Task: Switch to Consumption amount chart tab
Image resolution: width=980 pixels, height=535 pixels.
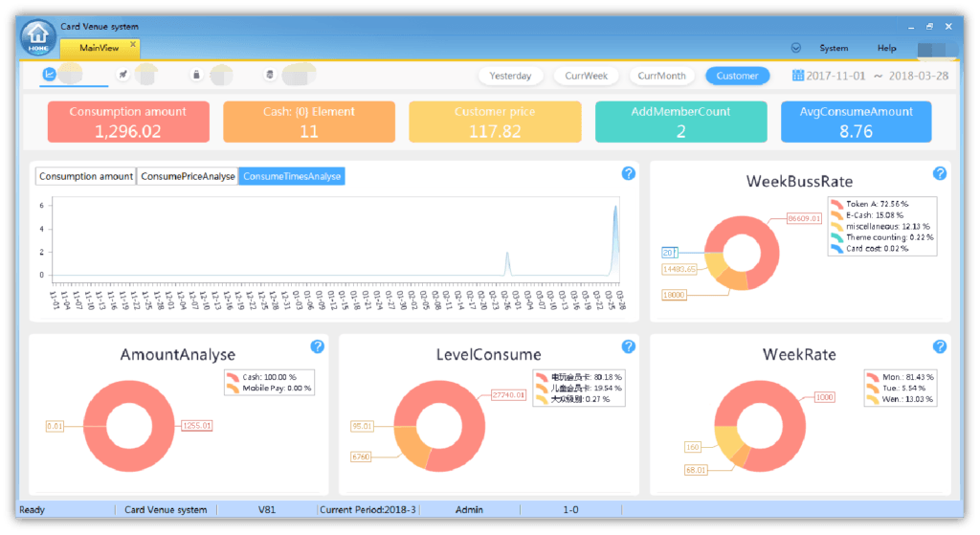Action: (x=86, y=176)
